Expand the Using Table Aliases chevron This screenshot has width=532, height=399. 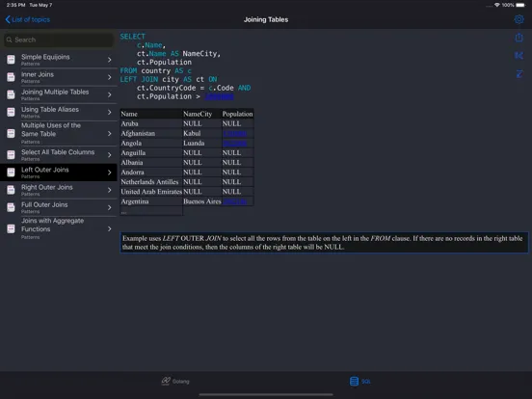coord(109,113)
